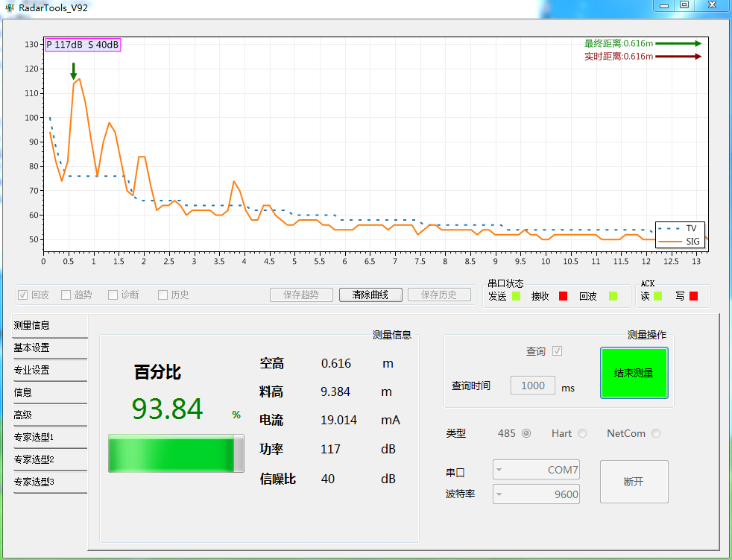Screen dimensions: 732x560
Task: Click the 读 ACK indicator light
Action: [660, 295]
